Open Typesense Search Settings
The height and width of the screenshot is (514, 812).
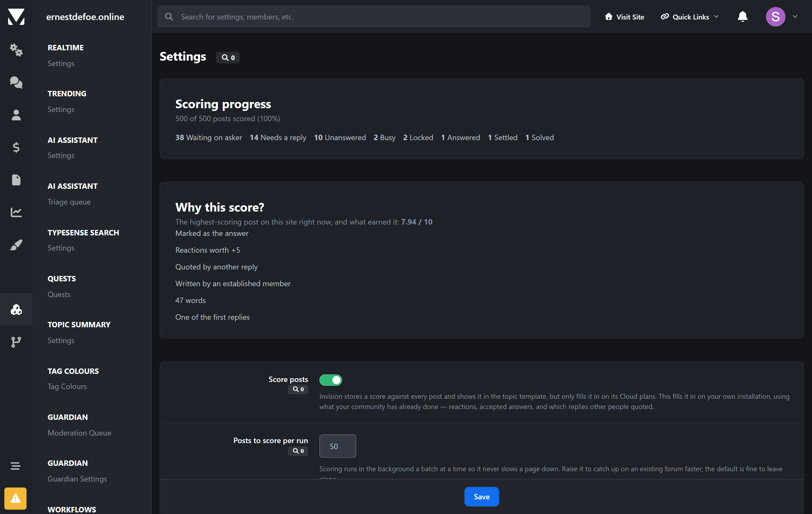click(61, 248)
